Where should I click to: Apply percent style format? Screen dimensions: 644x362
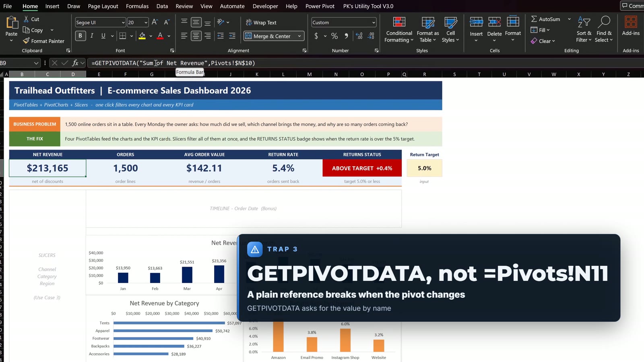click(x=334, y=36)
